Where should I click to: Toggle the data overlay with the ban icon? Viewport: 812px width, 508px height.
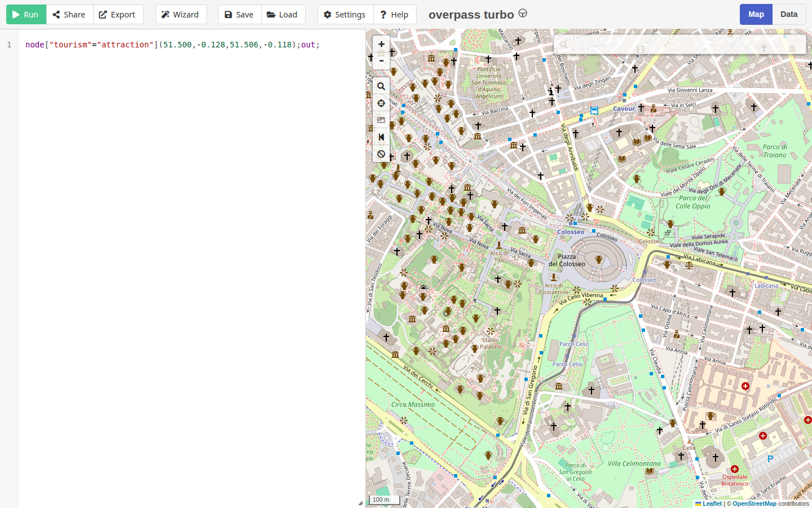[381, 154]
